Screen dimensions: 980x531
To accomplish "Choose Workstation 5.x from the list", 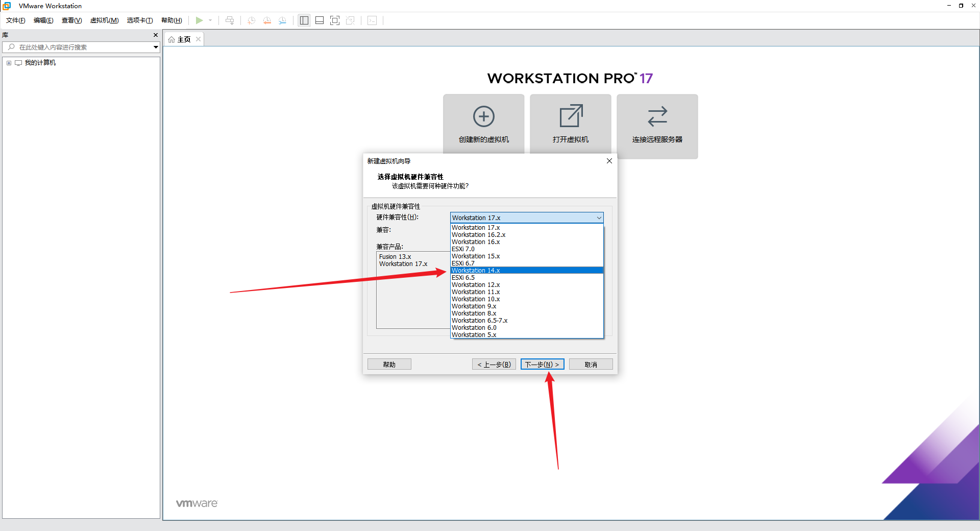I will [x=527, y=335].
